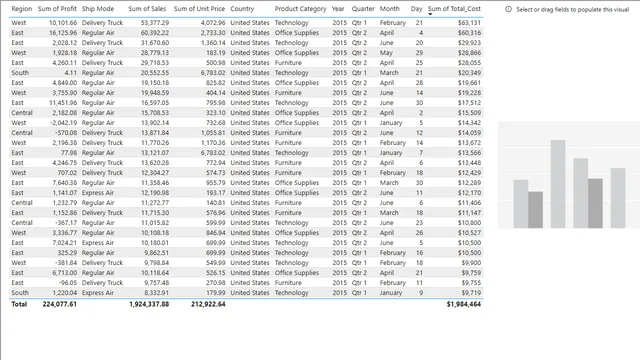Screen dimensions: 640x360
Task: Select the profit value 6,713.00
Action: click(x=64, y=273)
